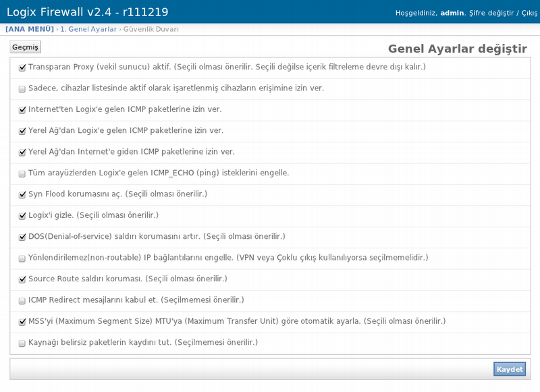The height and width of the screenshot is (392, 540).
Task: Toggle Transparan Proxy aktif checkbox
Action: click(x=22, y=67)
